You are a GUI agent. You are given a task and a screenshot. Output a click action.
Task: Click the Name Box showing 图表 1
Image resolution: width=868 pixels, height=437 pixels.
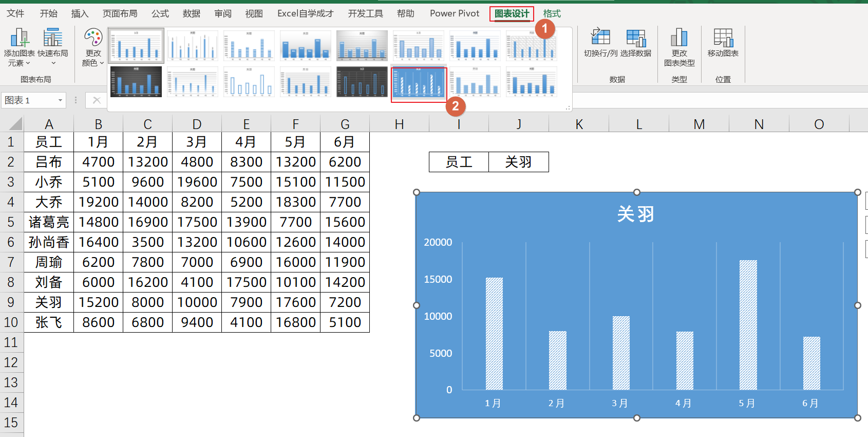click(29, 100)
